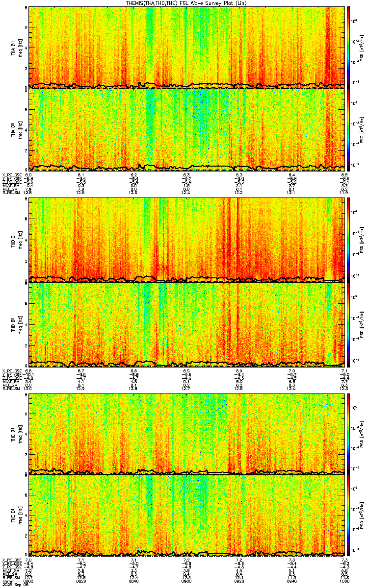Image resolution: width=368 pixels, height=588 pixels.
Task: Click inside the THE B∥ spectrogram panel
Action: [187, 515]
